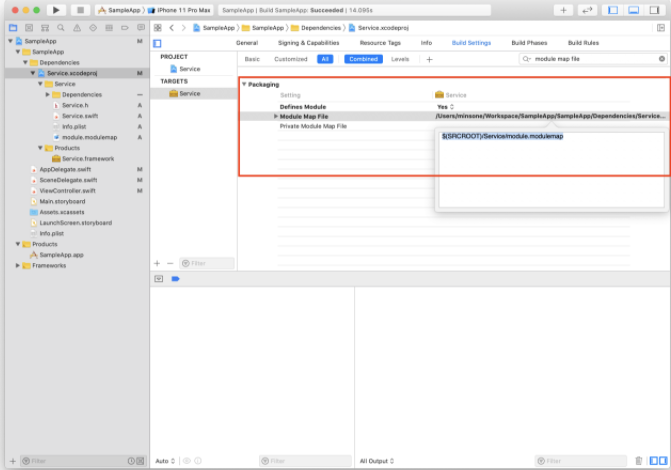Image resolution: width=671 pixels, height=470 pixels.
Task: Open the Breakpoint navigator
Action: click(x=125, y=28)
